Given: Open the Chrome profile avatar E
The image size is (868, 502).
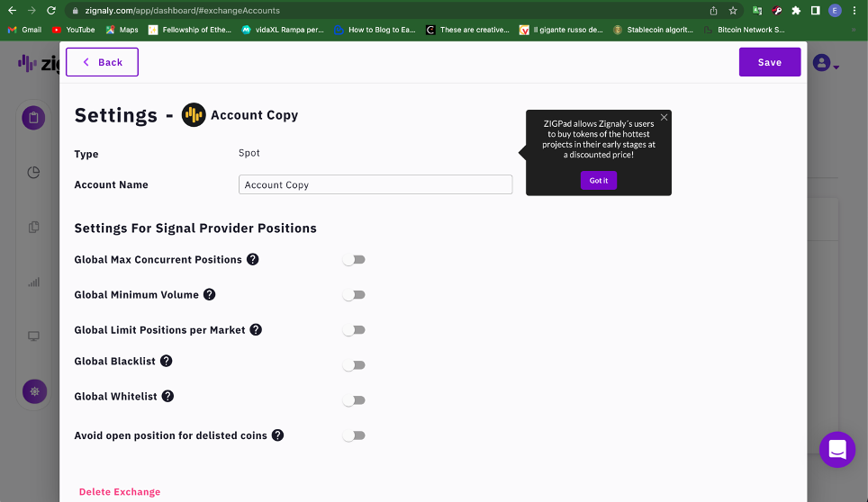Looking at the screenshot, I should pyautogui.click(x=835, y=11).
